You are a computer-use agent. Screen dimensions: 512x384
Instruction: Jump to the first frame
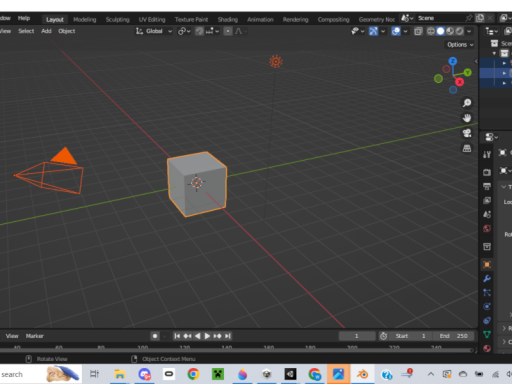(177, 336)
